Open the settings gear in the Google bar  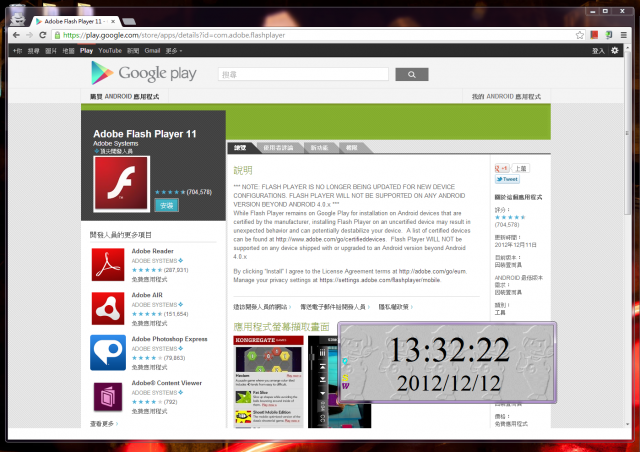tap(615, 51)
